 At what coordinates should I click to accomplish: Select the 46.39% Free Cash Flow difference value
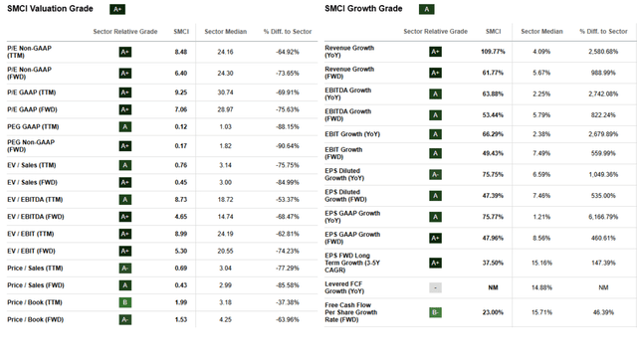[x=603, y=312]
